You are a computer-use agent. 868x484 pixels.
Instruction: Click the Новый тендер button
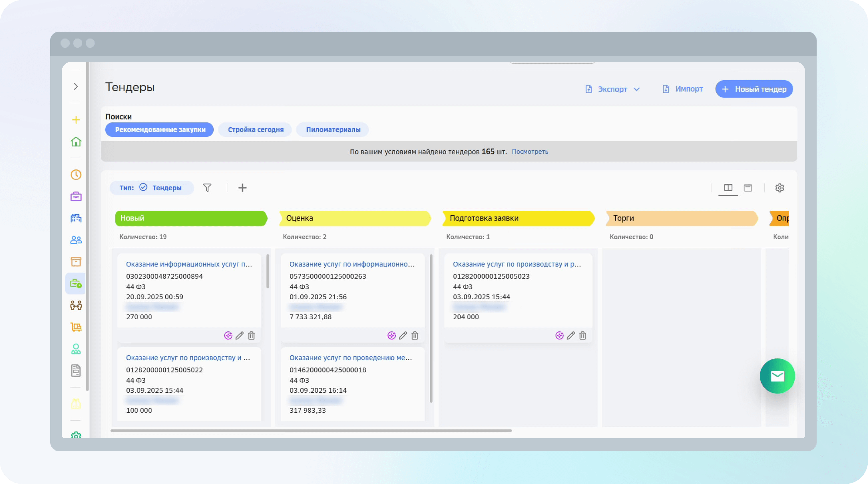pos(754,89)
